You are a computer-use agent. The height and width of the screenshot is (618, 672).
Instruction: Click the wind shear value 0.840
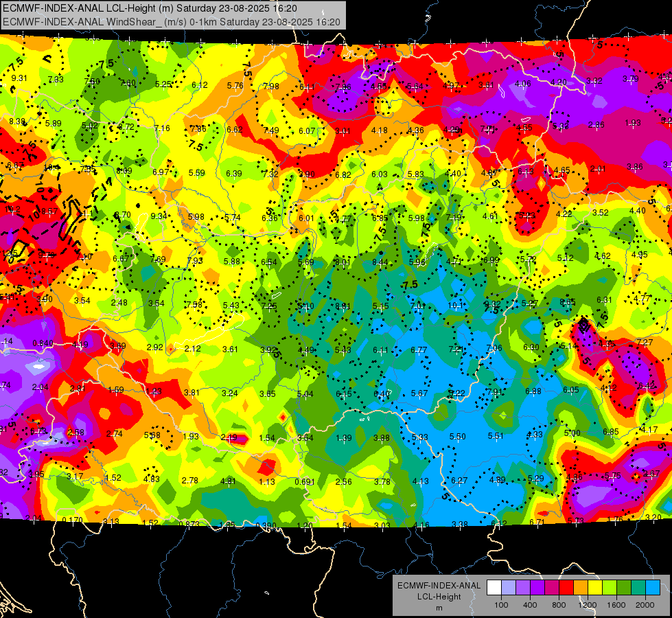(43, 343)
